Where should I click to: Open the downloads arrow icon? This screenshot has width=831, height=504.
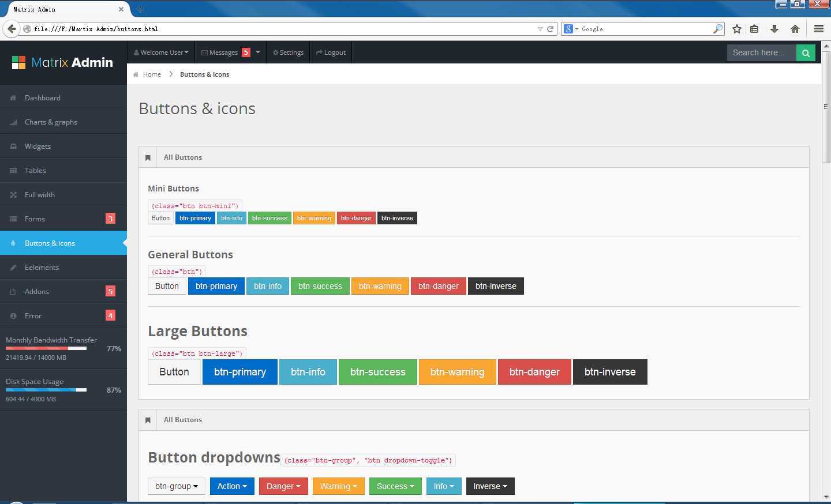tap(774, 29)
